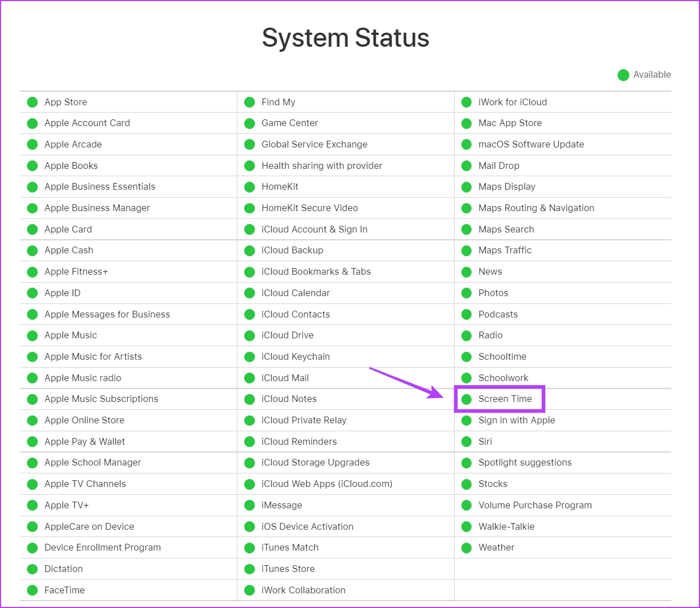Click the Available legend label

point(652,75)
